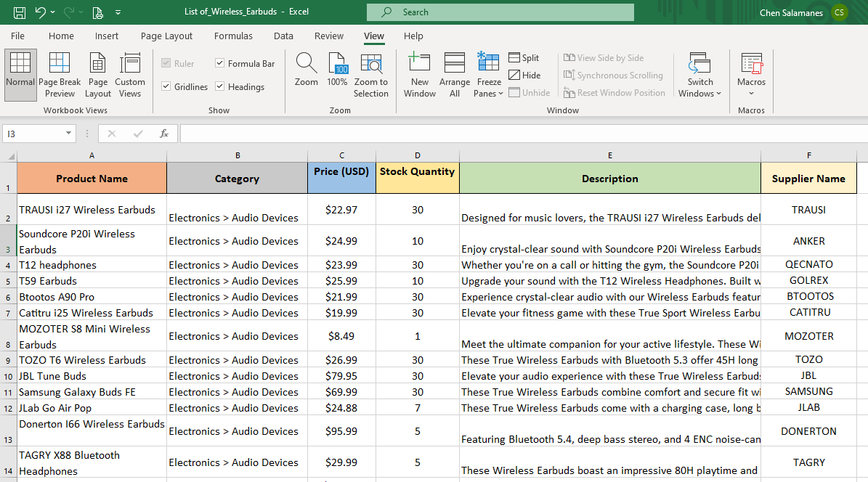
Task: Open the File menu
Action: coord(17,36)
